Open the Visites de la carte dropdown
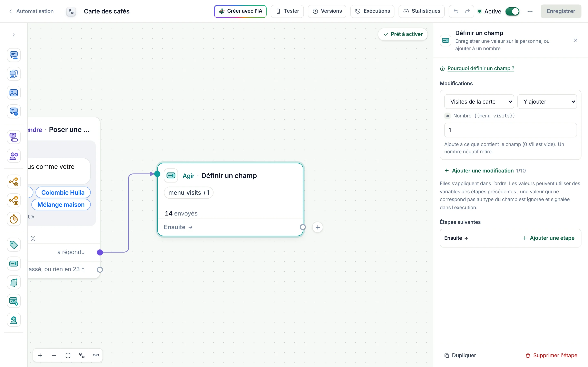Screen dimensions: 588x367 479,102
